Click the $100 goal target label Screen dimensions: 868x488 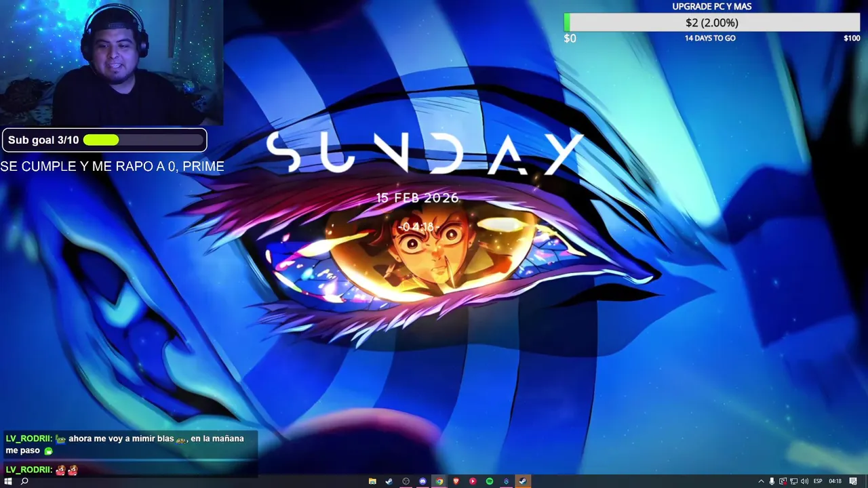coord(852,39)
